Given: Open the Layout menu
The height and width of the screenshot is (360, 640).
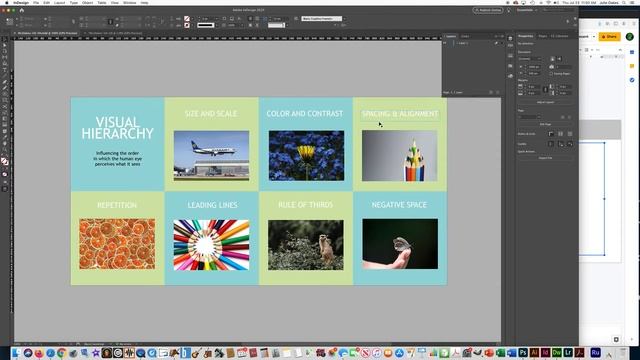Looking at the screenshot, I should point(60,3).
